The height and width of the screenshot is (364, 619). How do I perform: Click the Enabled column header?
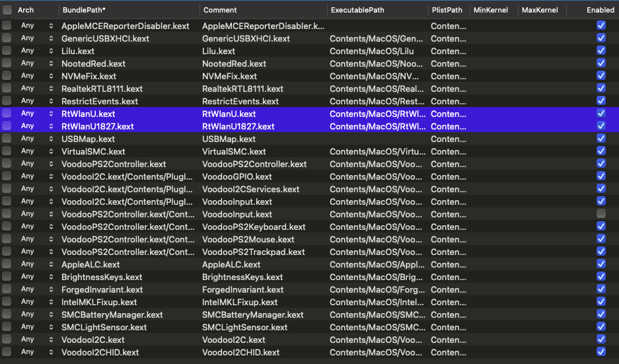600,10
